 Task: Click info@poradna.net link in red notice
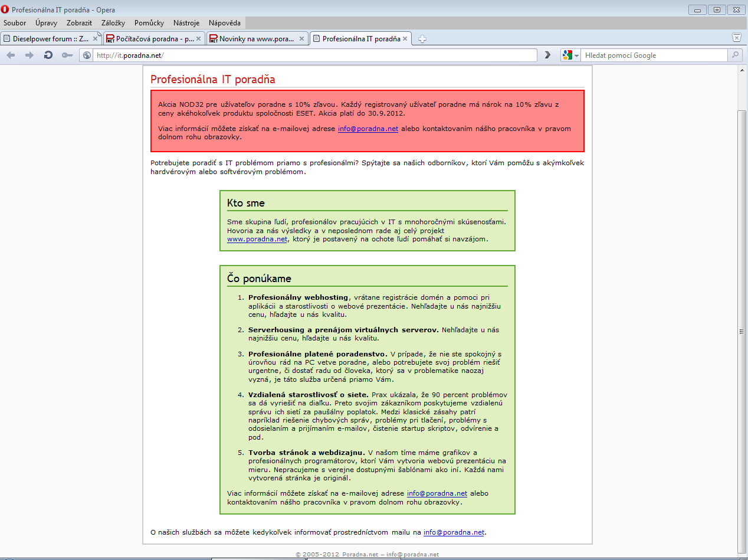[x=368, y=129]
